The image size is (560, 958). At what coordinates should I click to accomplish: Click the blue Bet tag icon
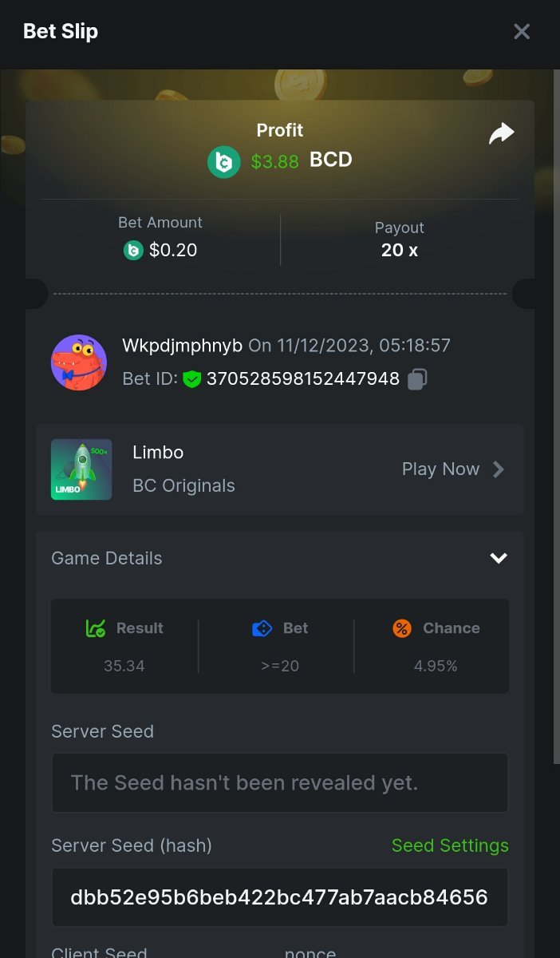pyautogui.click(x=262, y=628)
